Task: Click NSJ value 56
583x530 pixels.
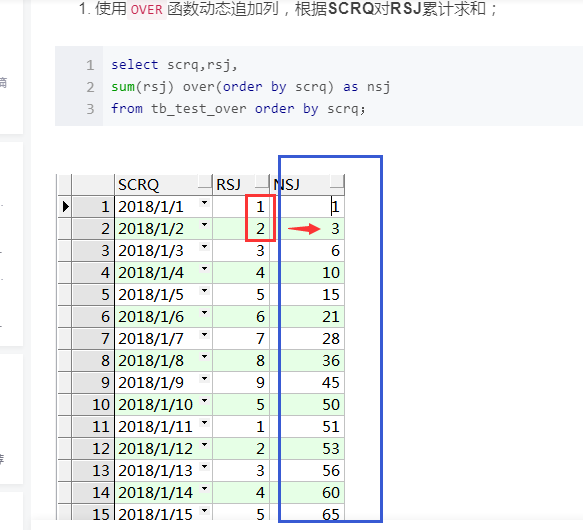Action: coord(307,470)
